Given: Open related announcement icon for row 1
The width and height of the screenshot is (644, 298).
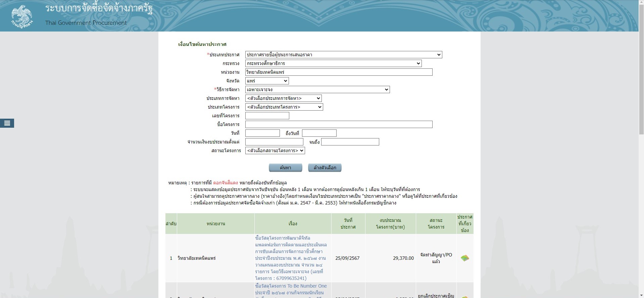Looking at the screenshot, I should (x=465, y=258).
